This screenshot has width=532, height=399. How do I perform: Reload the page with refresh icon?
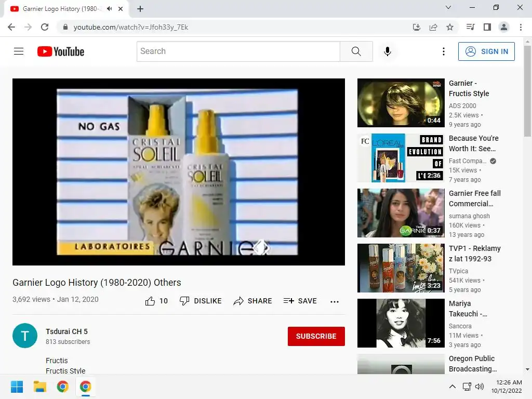(x=45, y=27)
